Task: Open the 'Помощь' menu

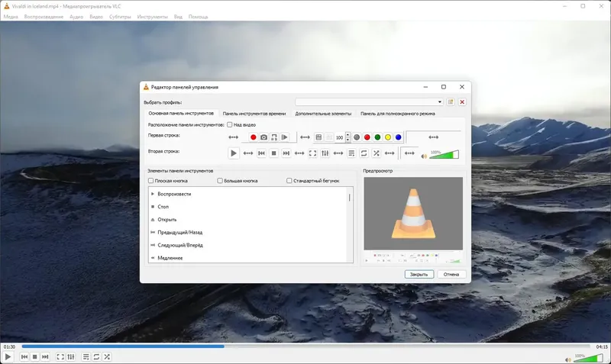Action: [x=199, y=17]
